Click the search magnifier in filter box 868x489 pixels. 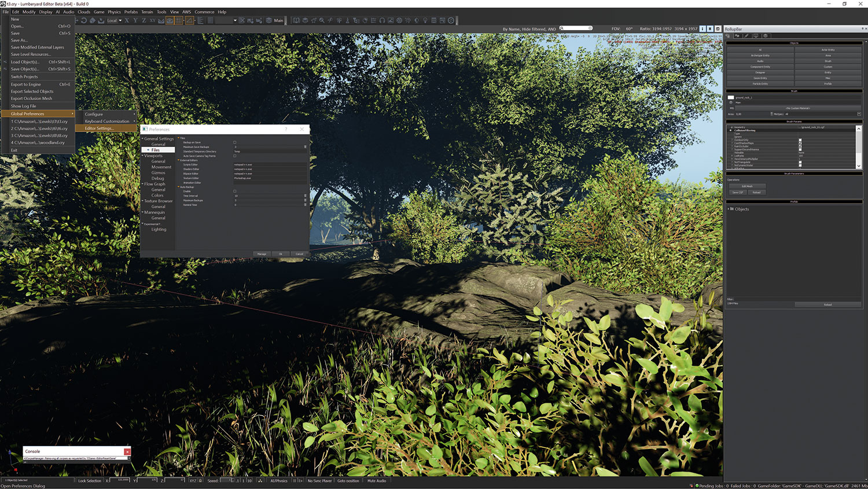[x=562, y=28]
